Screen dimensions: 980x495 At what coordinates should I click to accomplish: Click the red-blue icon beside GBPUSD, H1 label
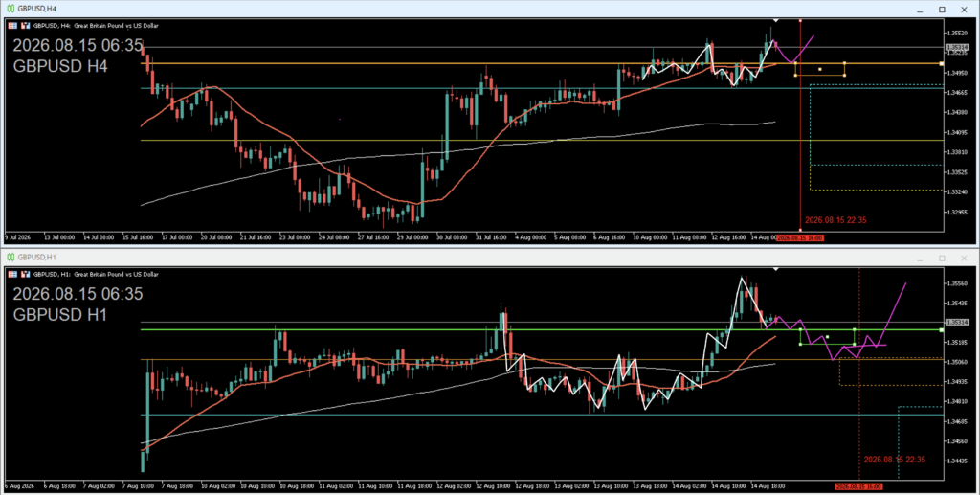(x=26, y=275)
